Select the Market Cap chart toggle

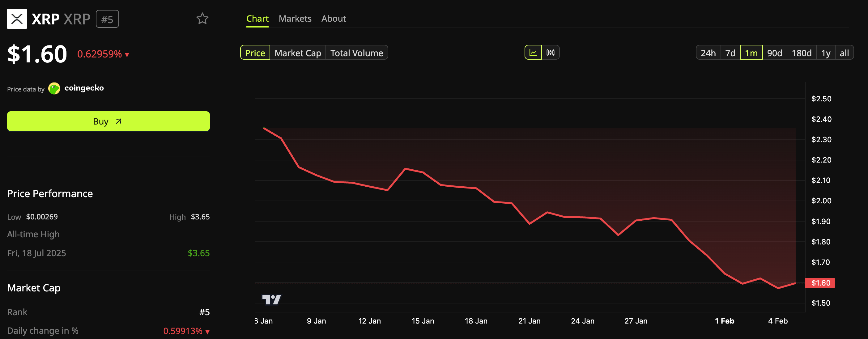pyautogui.click(x=298, y=53)
